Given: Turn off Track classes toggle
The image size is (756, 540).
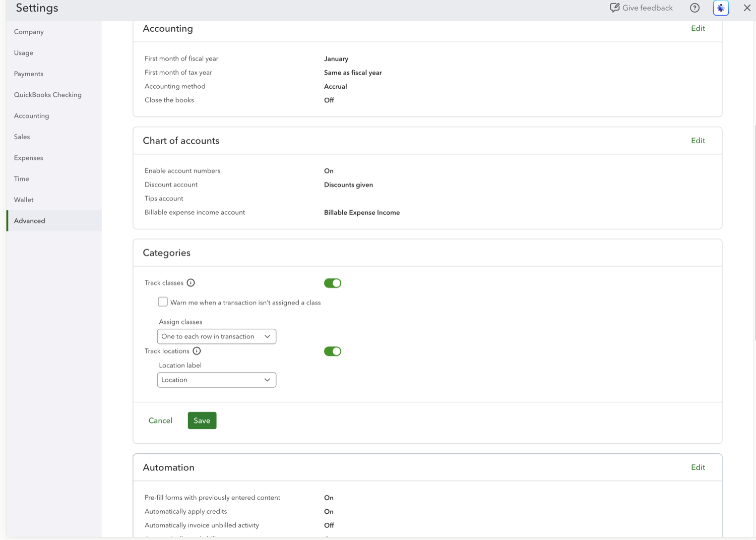Looking at the screenshot, I should tap(333, 283).
